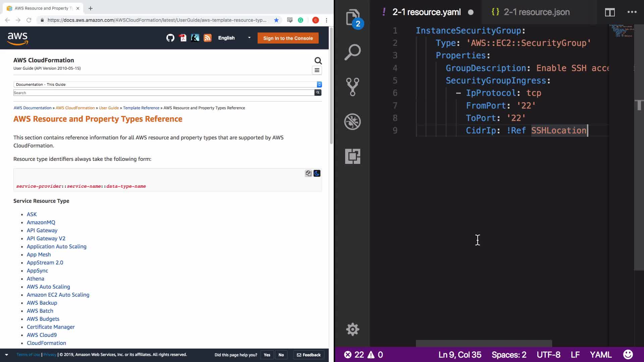Open the API Gateway V2 link
This screenshot has height=362, width=644.
(46, 238)
